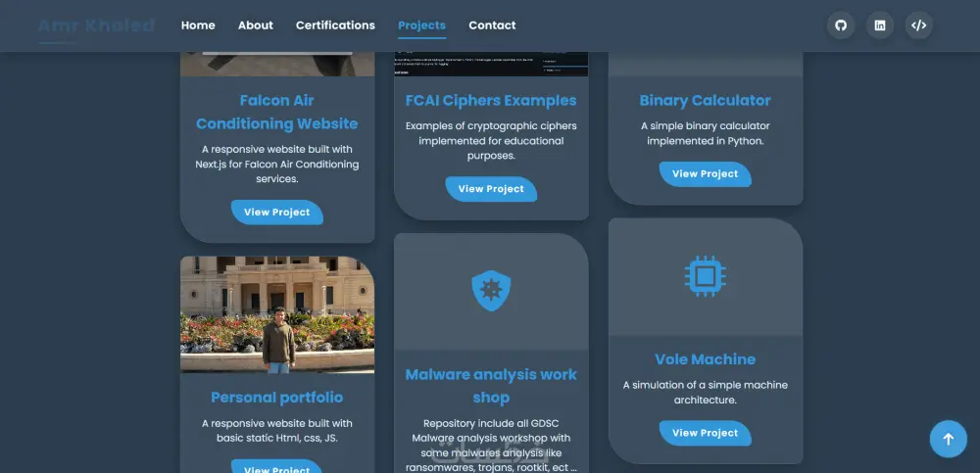Click the code brackets icon in header
Screen dimensions: 980x473
pos(919,25)
